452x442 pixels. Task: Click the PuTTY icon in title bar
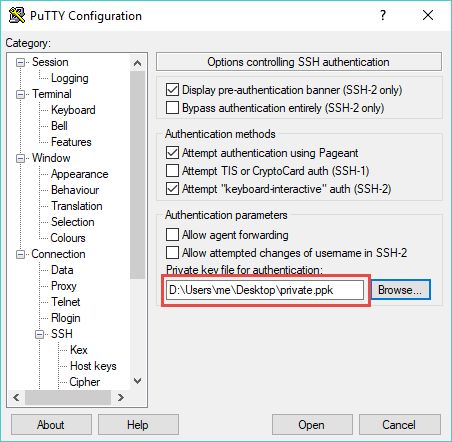pos(17,15)
